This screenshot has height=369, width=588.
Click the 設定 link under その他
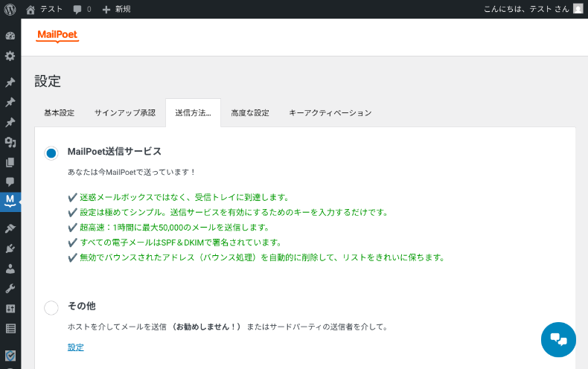click(x=76, y=347)
